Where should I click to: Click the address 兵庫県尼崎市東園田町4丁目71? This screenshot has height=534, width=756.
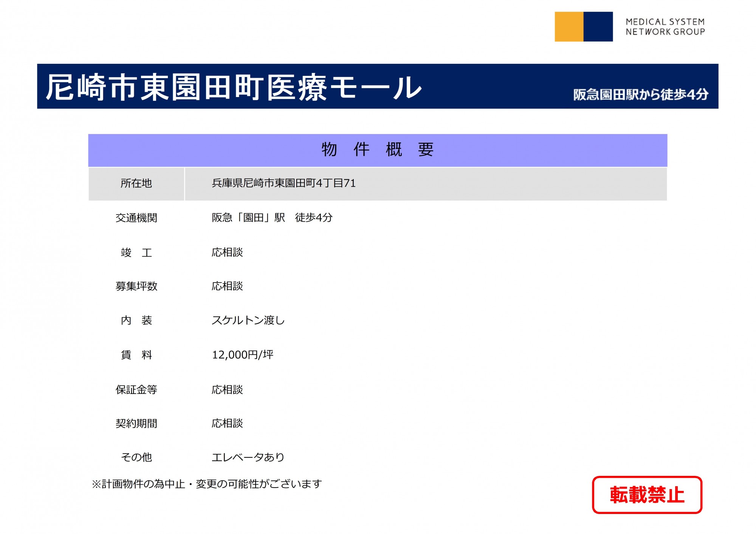point(284,183)
